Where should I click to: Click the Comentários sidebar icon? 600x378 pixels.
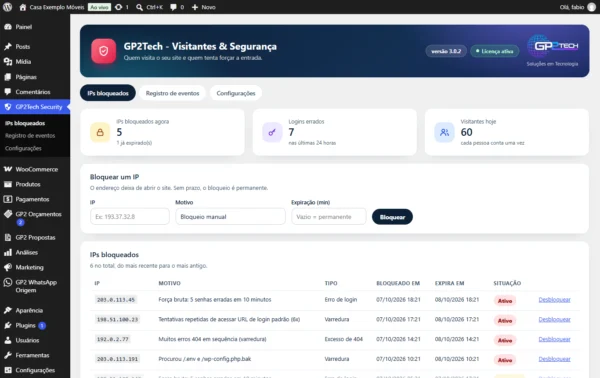tap(8, 92)
